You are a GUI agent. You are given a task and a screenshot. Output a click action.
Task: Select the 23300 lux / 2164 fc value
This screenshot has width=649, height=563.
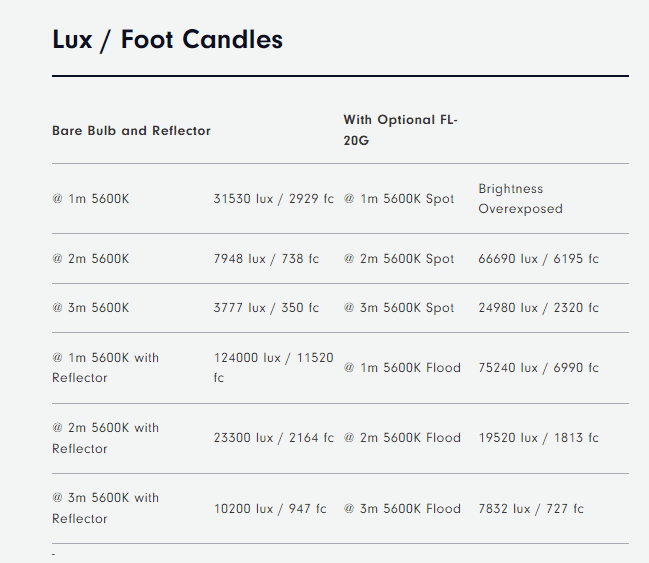[x=274, y=438]
